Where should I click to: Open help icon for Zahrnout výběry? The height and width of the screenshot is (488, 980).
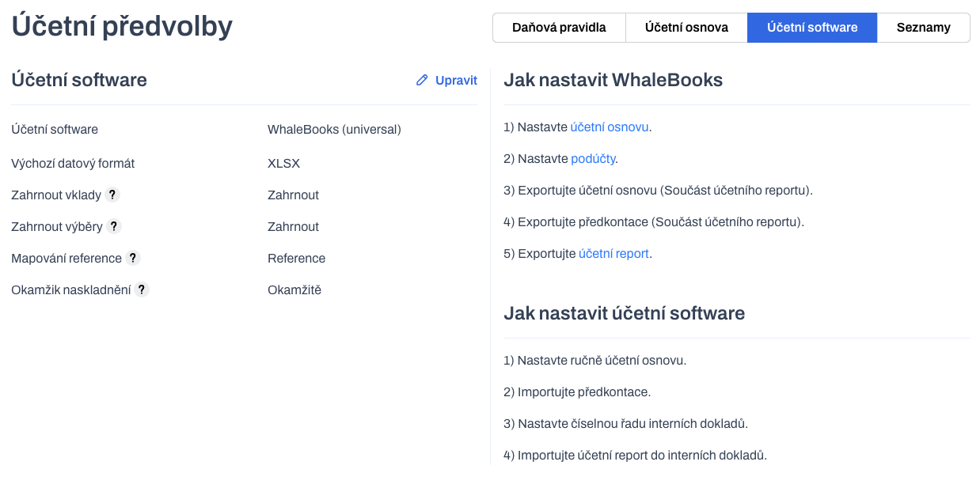114,226
